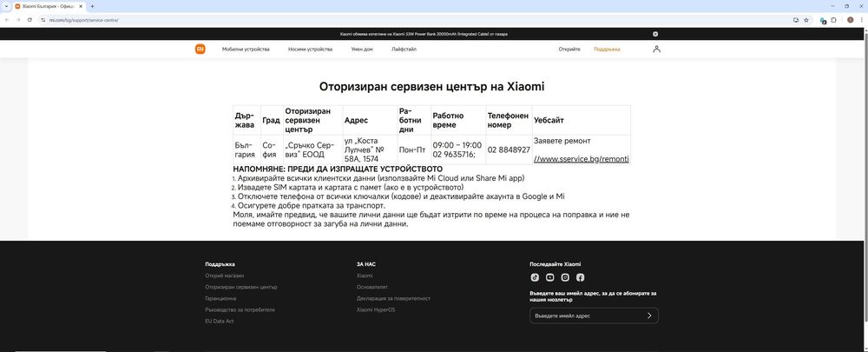The width and height of the screenshot is (868, 352).
Task: Open Xiaomi's Instagram page icon
Action: (565, 277)
